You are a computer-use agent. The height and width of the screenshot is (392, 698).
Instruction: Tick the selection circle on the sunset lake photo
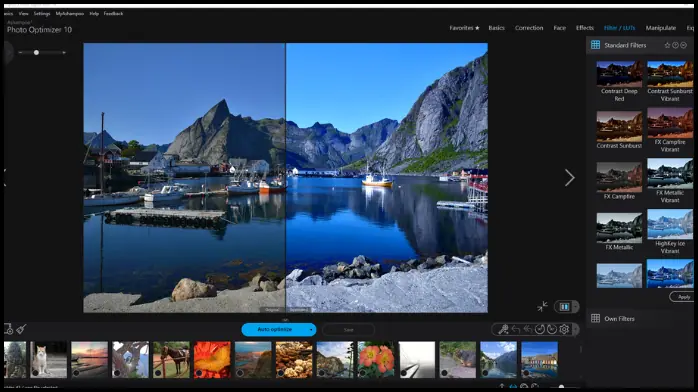[76, 373]
